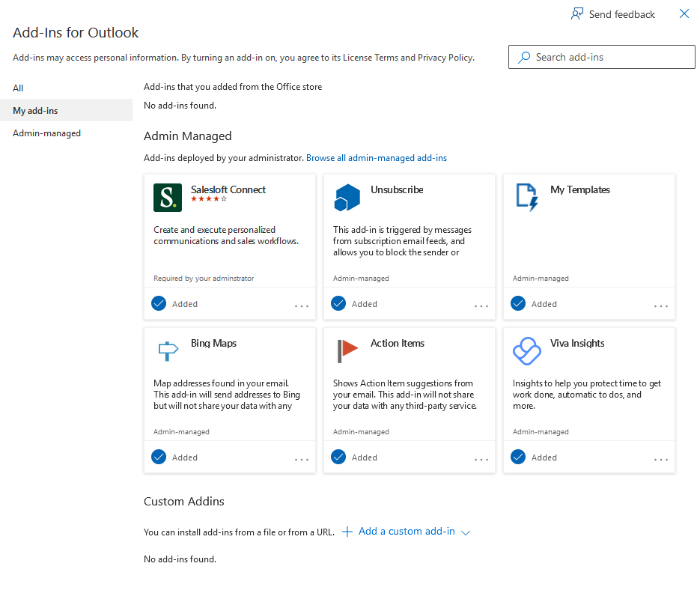Screen dimensions: 700x608
Task: Click Salesloft Connect star rating
Action: coord(209,199)
